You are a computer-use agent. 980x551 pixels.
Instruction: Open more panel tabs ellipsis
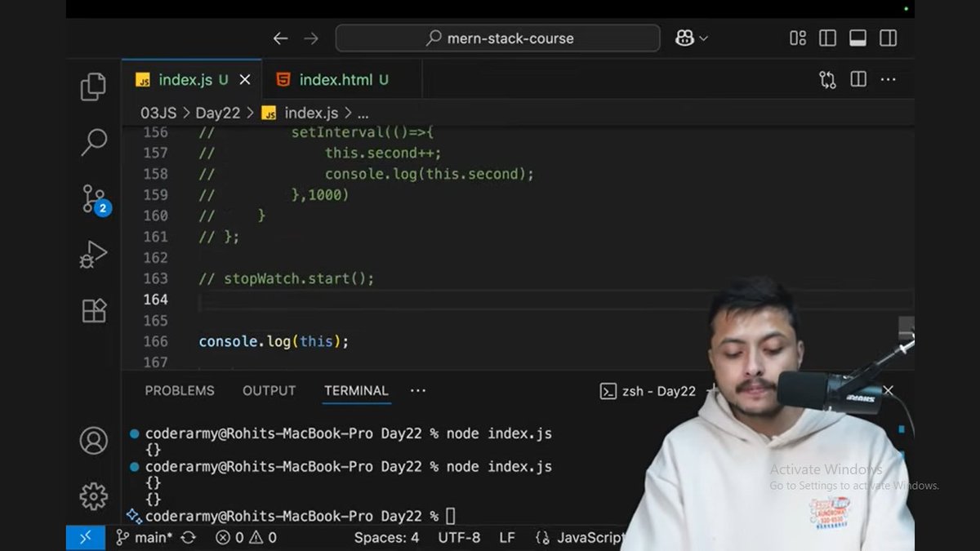(418, 391)
